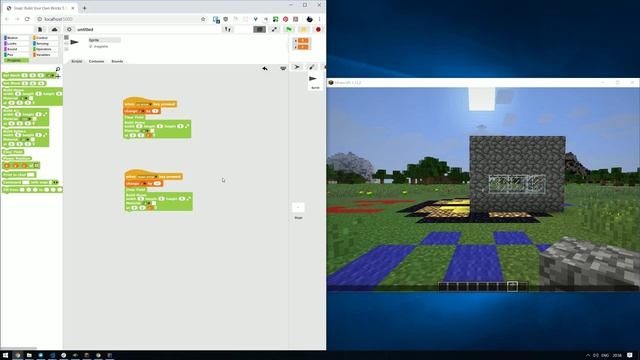Screen dimensions: 640x360
Task: Switch to the Scripts tab
Action: [77, 61]
